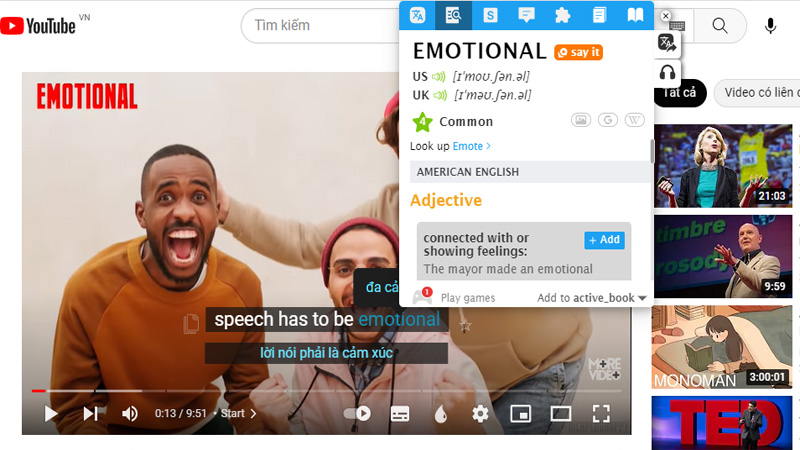The width and height of the screenshot is (800, 450).
Task: Play the US pronunciation audio
Action: click(439, 77)
